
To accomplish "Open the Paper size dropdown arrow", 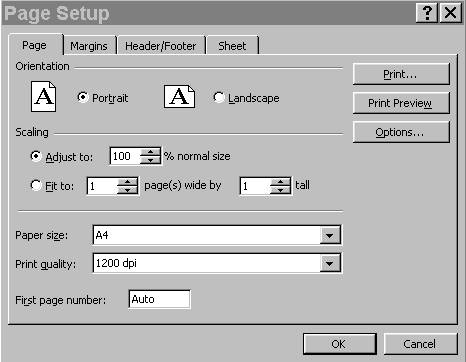I will click(x=330, y=235).
